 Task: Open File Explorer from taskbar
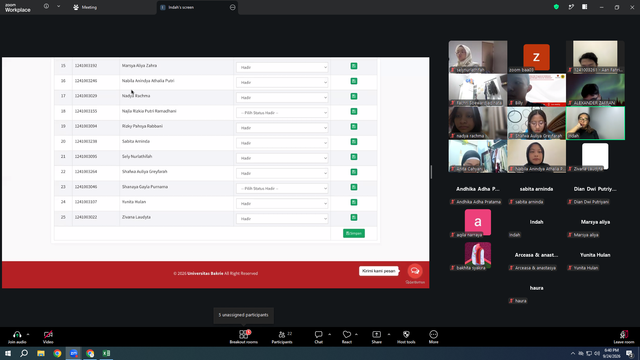[41, 353]
